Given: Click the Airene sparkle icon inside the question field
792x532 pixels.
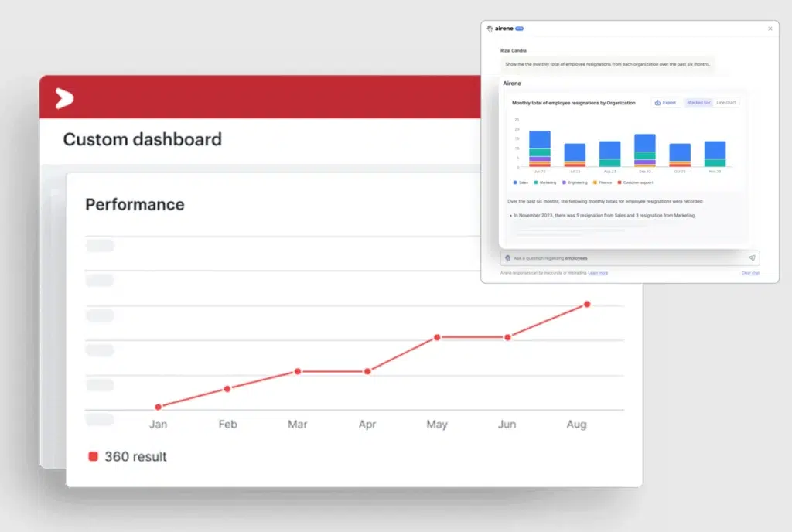Looking at the screenshot, I should [508, 258].
